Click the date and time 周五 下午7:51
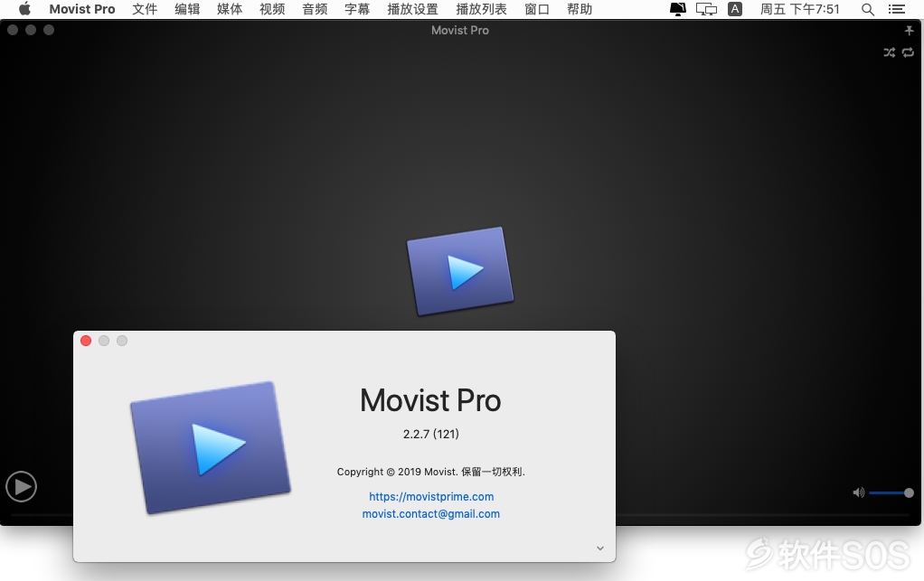The width and height of the screenshot is (924, 581). click(799, 9)
